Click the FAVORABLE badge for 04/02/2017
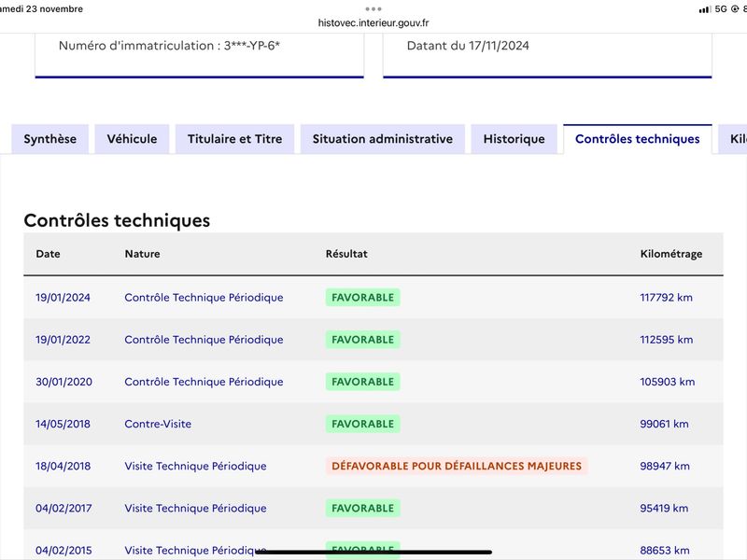Viewport: 747px width, 560px height. point(363,508)
